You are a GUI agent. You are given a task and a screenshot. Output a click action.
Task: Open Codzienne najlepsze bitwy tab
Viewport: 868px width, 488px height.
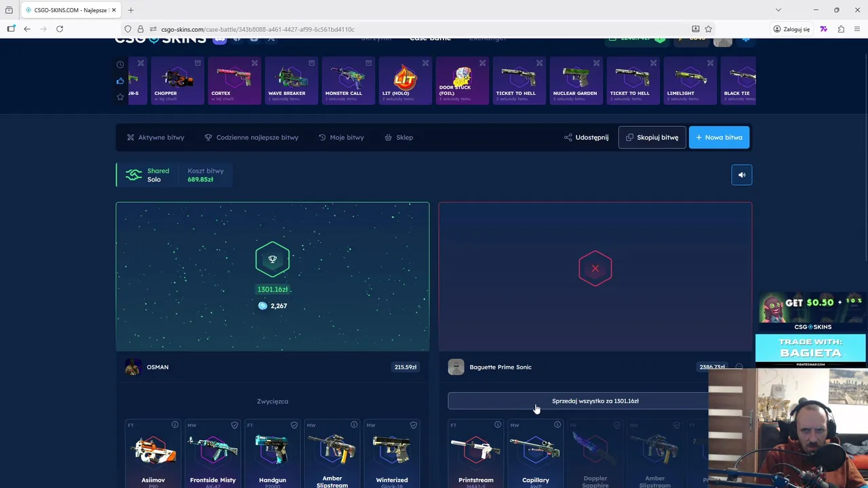pyautogui.click(x=252, y=138)
